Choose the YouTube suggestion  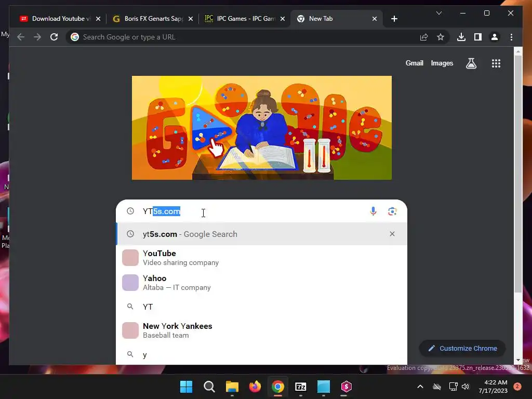[x=262, y=258]
